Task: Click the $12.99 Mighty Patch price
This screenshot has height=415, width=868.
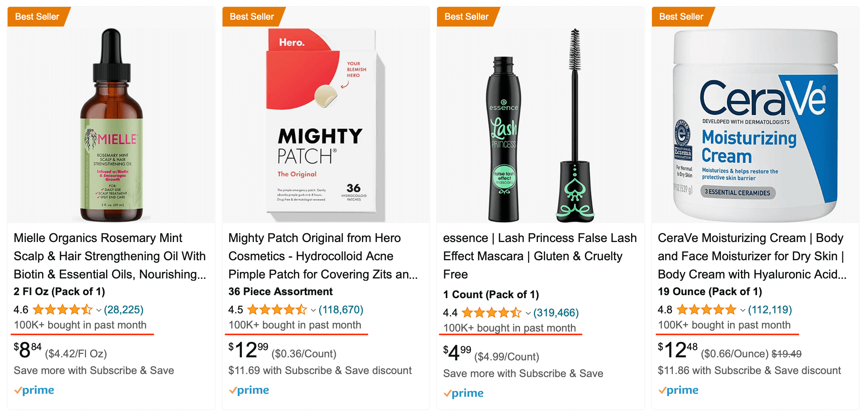Action: [x=248, y=350]
